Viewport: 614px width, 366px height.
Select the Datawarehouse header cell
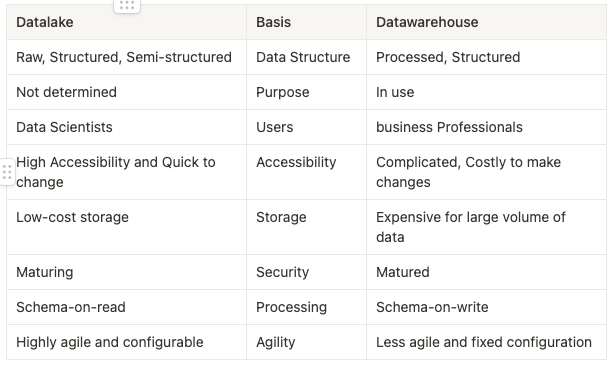click(x=486, y=22)
